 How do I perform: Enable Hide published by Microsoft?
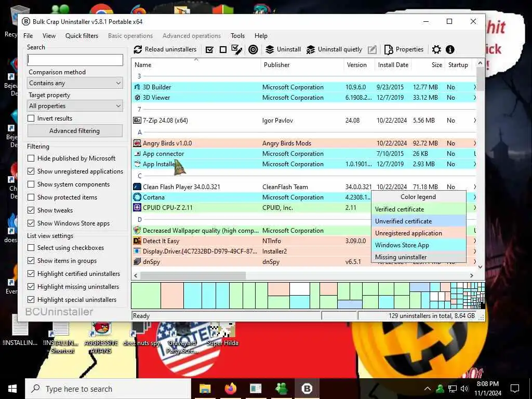[31, 158]
